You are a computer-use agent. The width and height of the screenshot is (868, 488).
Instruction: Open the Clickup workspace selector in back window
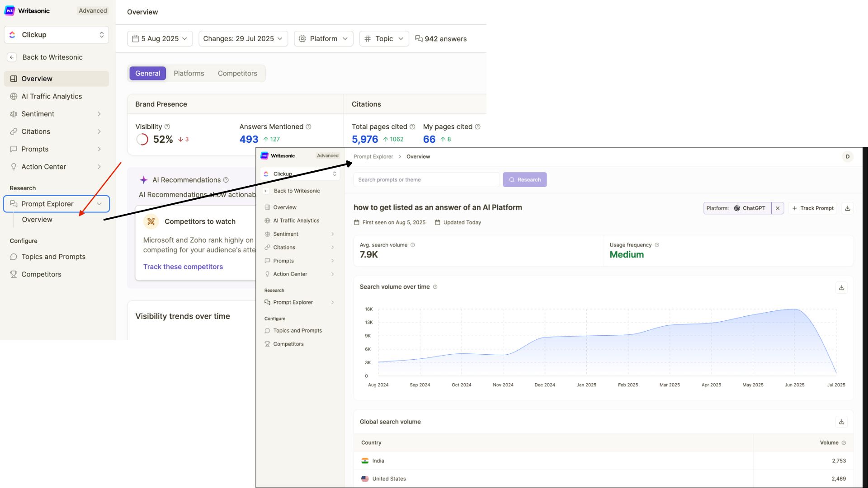tap(57, 35)
